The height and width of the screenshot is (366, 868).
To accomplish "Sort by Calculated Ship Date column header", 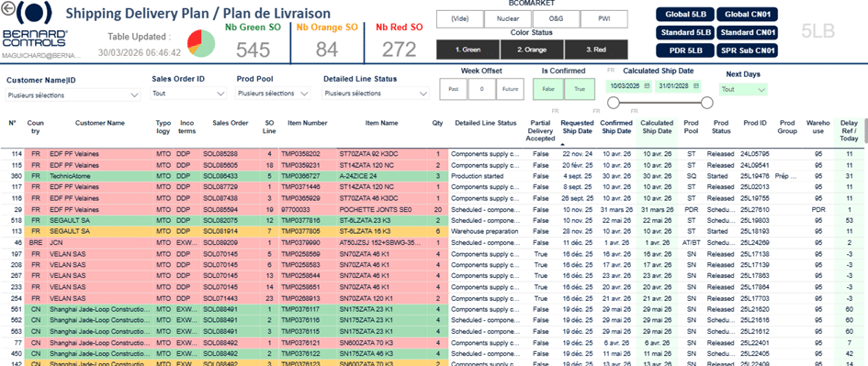I will [656, 127].
